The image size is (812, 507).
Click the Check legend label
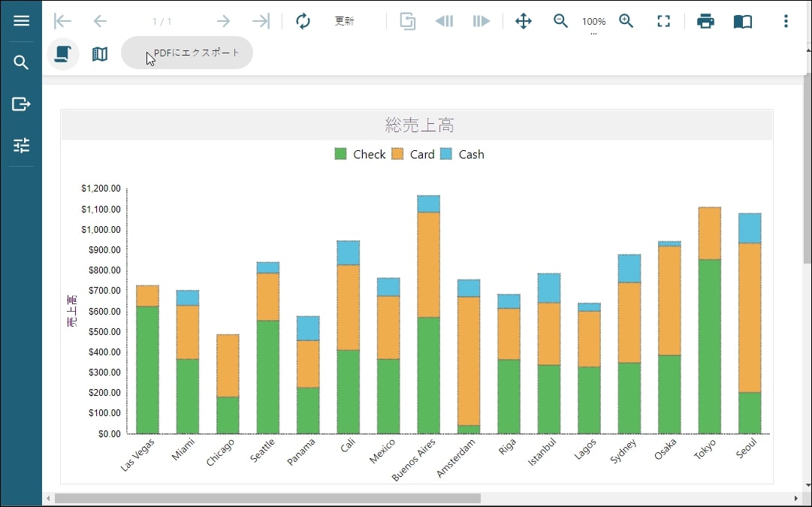[x=370, y=154]
